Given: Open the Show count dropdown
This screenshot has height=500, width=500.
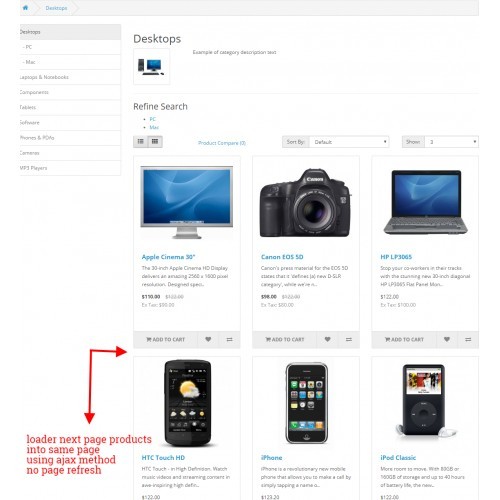Looking at the screenshot, I should pyautogui.click(x=451, y=142).
